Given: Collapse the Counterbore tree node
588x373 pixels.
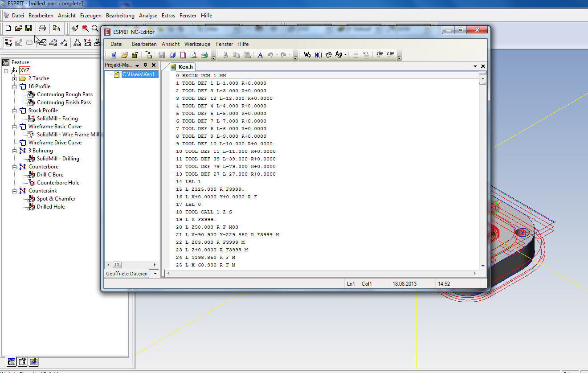Looking at the screenshot, I should [14, 167].
